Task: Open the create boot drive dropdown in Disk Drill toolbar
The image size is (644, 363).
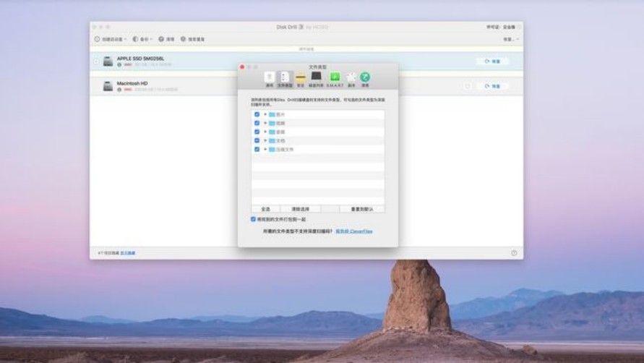Action: click(110, 39)
